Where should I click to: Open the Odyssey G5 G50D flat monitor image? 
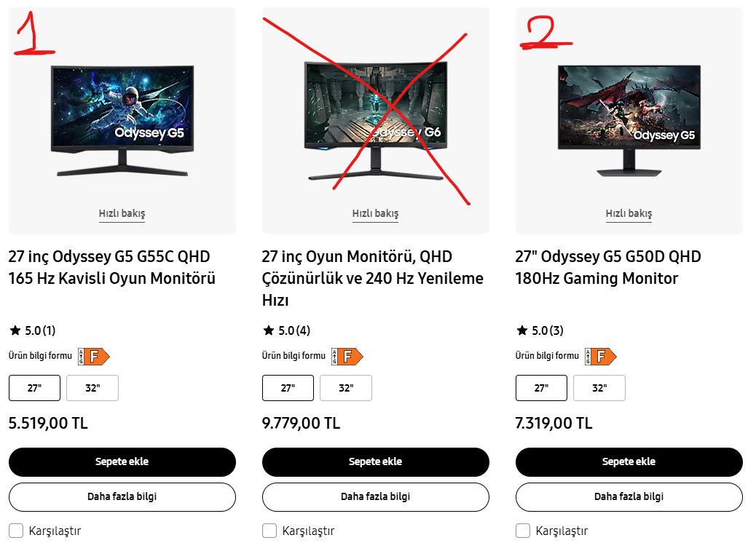[x=629, y=120]
